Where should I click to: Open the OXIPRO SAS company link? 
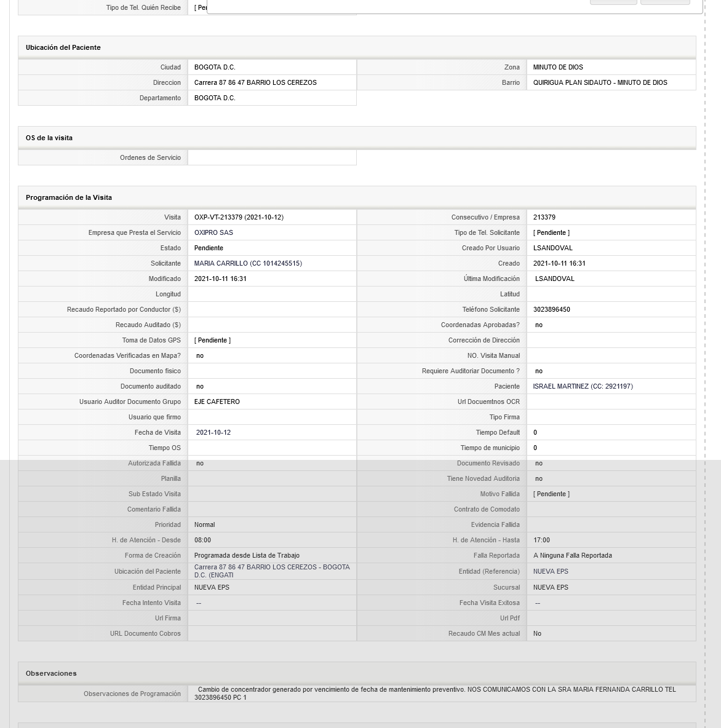click(x=213, y=232)
